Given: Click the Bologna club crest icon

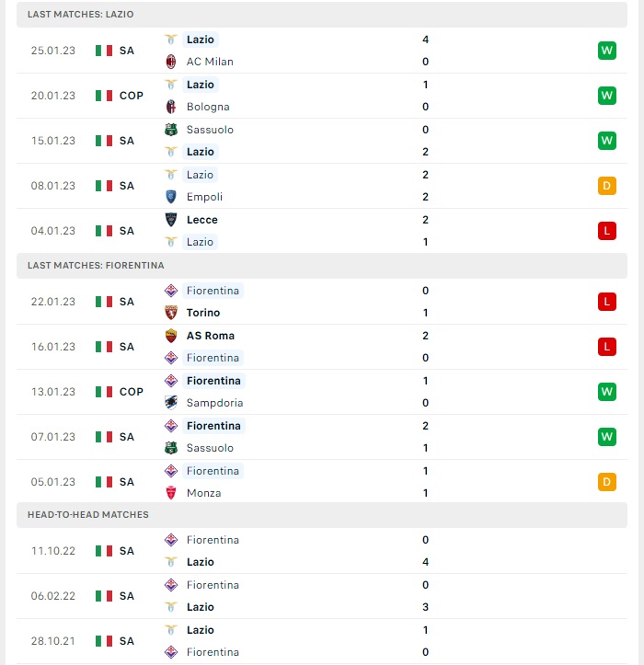Looking at the screenshot, I should [171, 107].
